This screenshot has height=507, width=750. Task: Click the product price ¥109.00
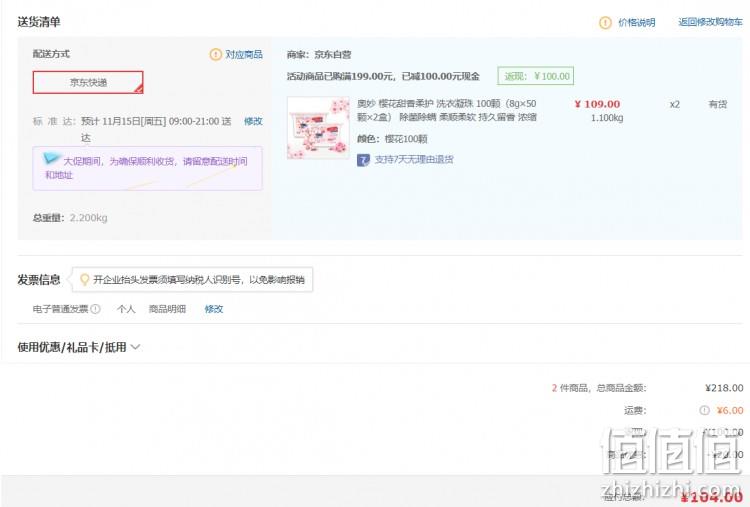coord(597,104)
